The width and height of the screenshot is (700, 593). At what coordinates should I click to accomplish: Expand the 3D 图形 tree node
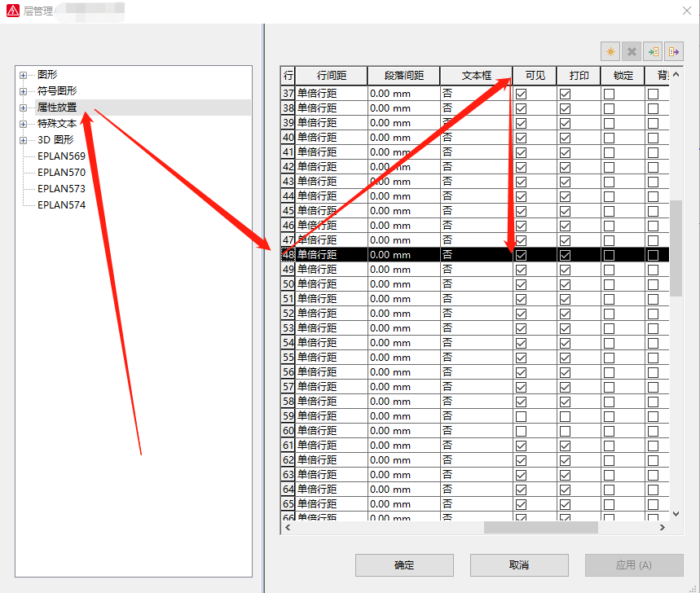tap(24, 140)
